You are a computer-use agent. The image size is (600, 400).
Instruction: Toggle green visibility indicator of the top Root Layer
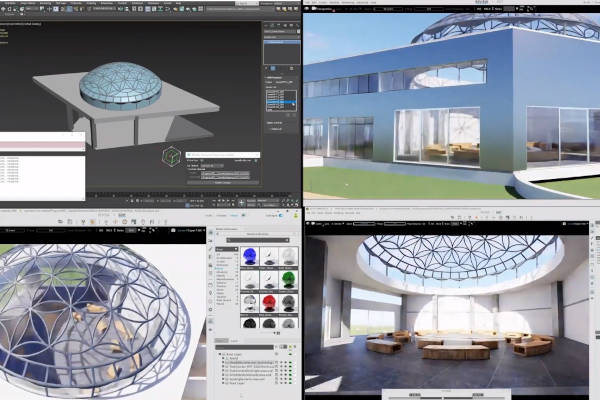click(290, 354)
